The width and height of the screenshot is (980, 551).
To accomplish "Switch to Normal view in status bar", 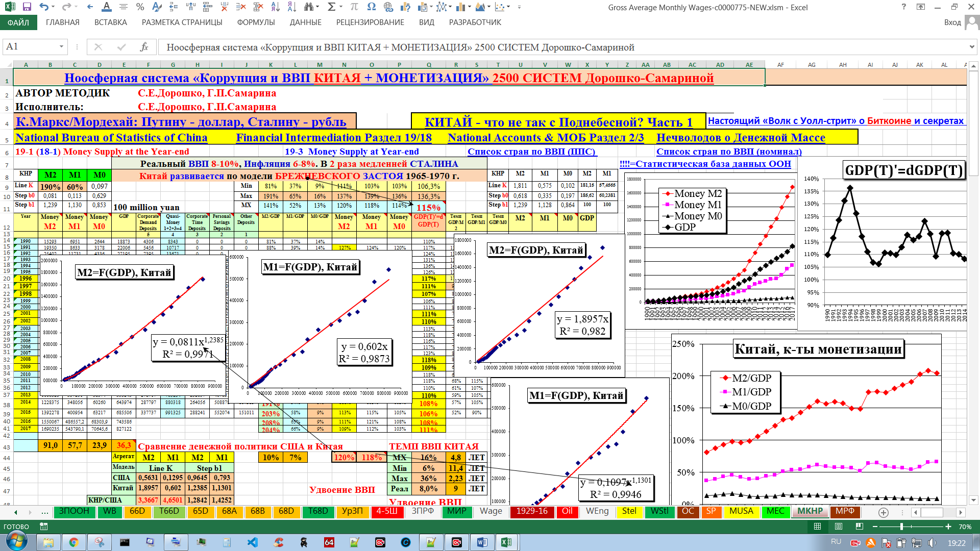I will pyautogui.click(x=817, y=527).
